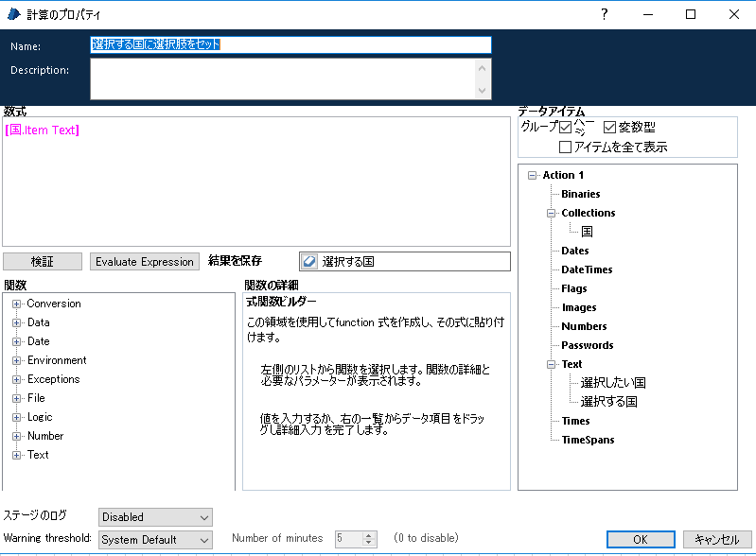Select the TimeSpans tree node
The image size is (756, 556).
coord(588,440)
